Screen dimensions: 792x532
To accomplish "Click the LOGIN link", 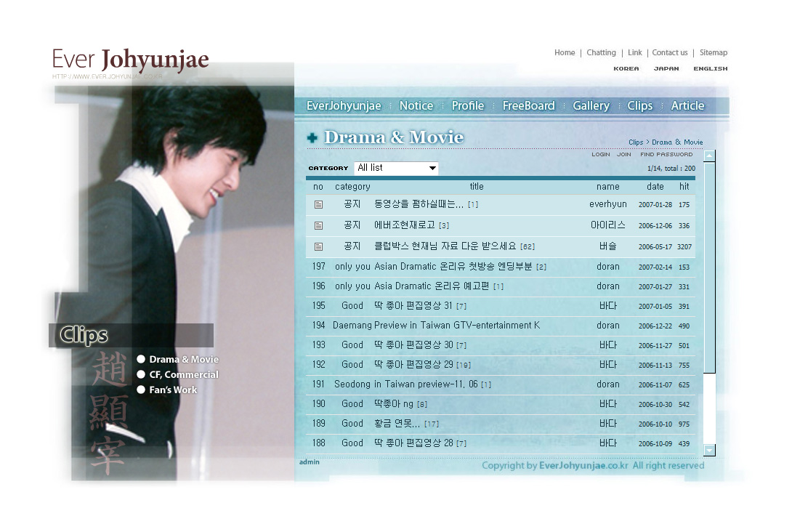I will 601,155.
